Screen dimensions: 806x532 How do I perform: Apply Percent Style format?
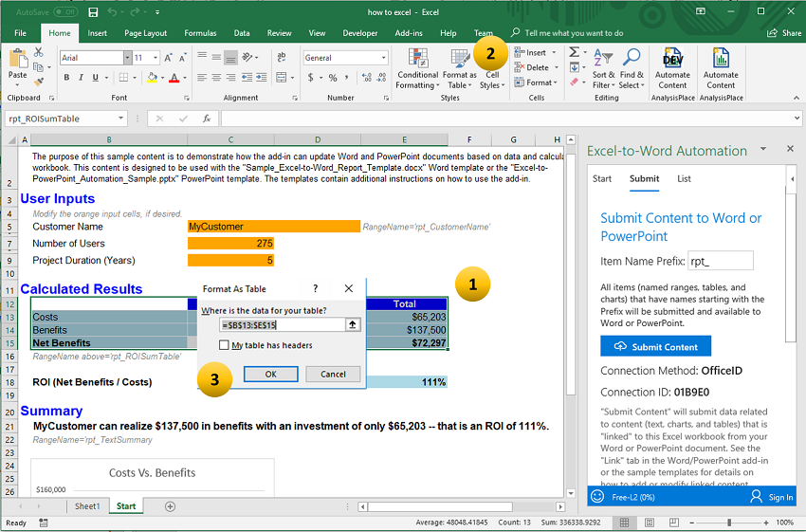(333, 78)
